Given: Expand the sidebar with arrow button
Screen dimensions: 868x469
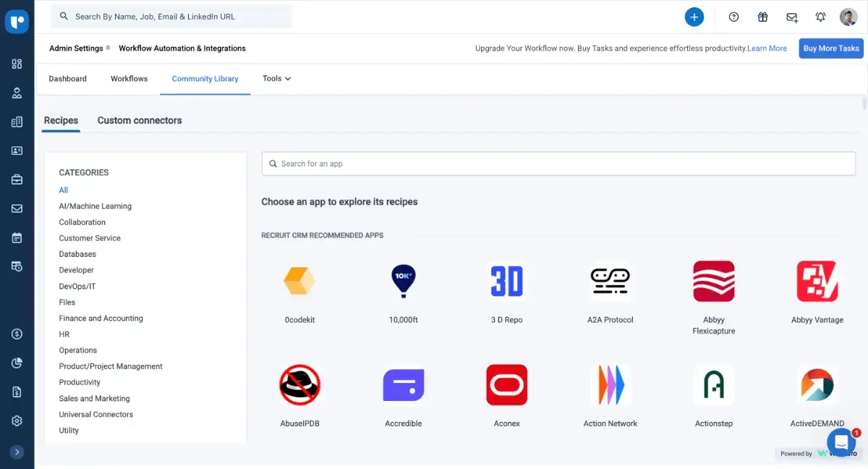Looking at the screenshot, I should (17, 452).
